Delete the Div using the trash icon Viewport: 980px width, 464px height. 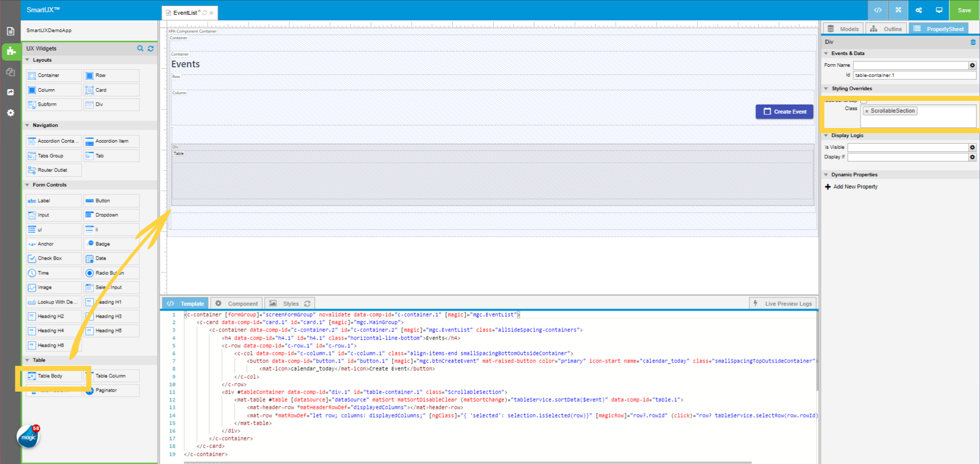[x=972, y=42]
